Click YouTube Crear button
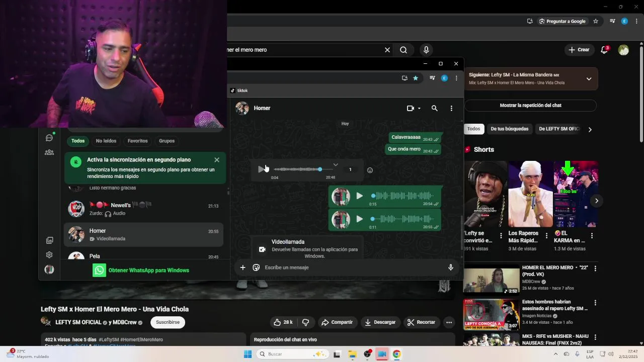 (579, 50)
